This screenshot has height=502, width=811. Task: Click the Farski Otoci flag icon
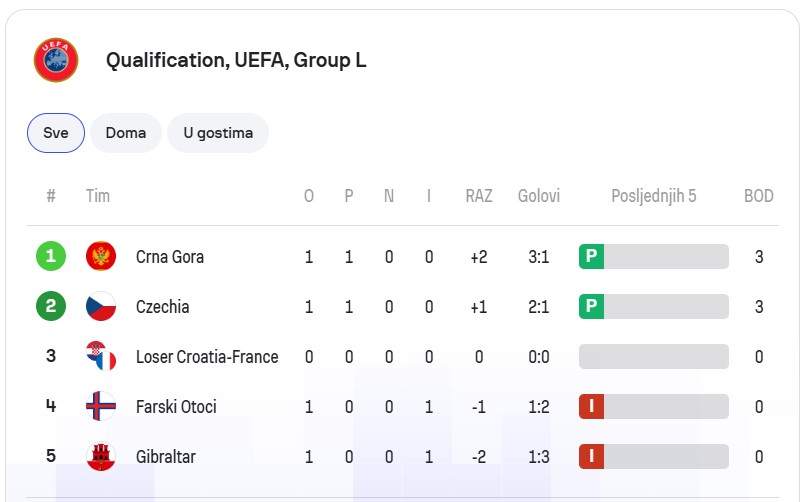101,406
